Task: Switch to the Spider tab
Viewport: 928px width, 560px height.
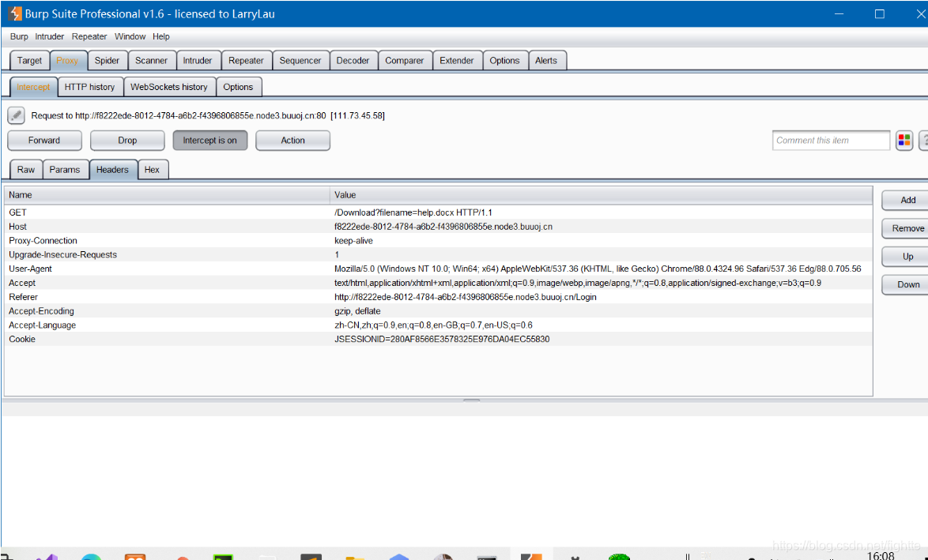Action: [x=108, y=60]
